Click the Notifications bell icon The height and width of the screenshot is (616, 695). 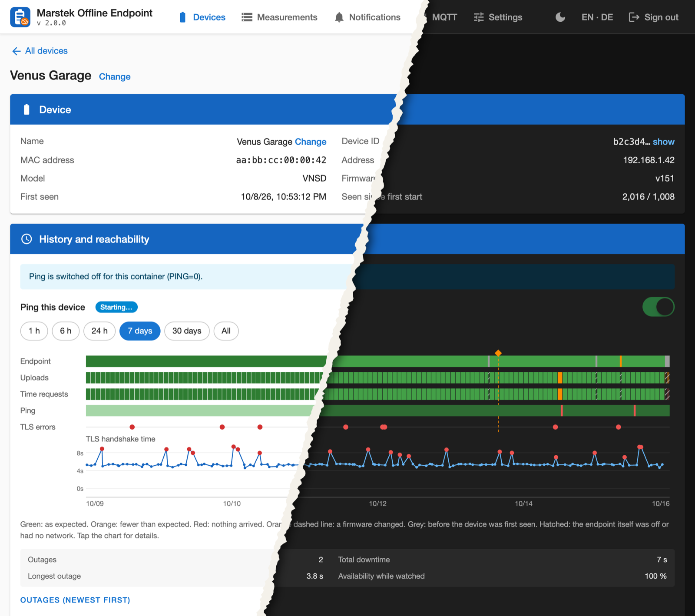click(339, 17)
